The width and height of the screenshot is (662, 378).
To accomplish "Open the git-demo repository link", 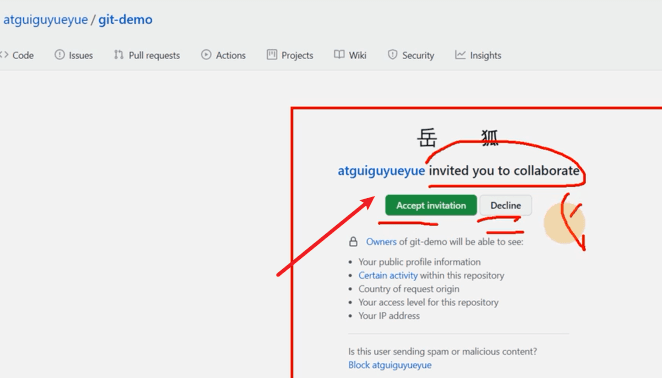I will click(x=125, y=19).
